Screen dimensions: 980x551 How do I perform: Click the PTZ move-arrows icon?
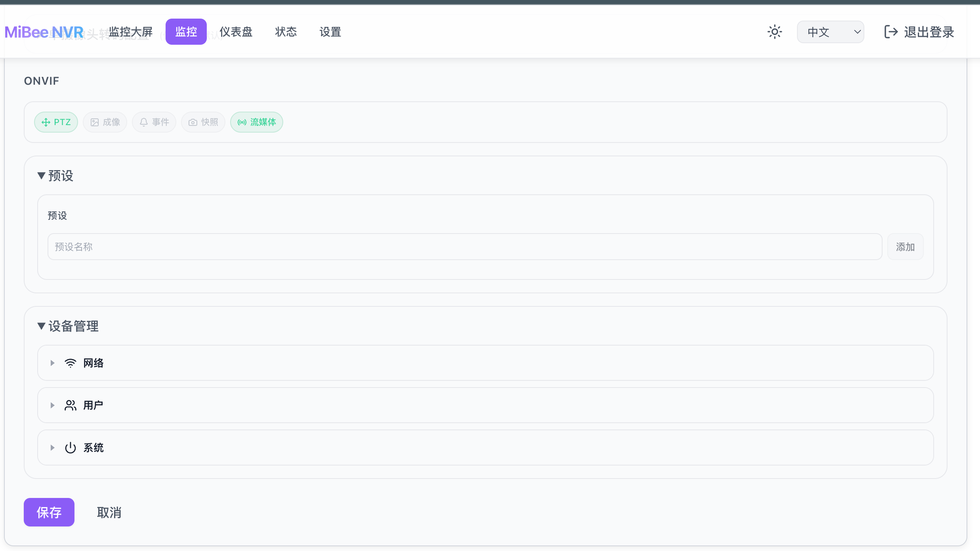pyautogui.click(x=46, y=122)
